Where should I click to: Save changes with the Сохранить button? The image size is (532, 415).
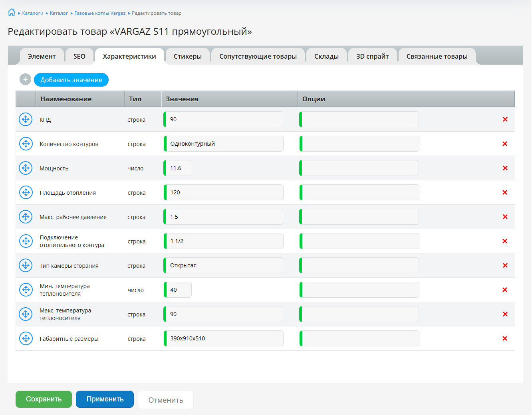pos(44,399)
